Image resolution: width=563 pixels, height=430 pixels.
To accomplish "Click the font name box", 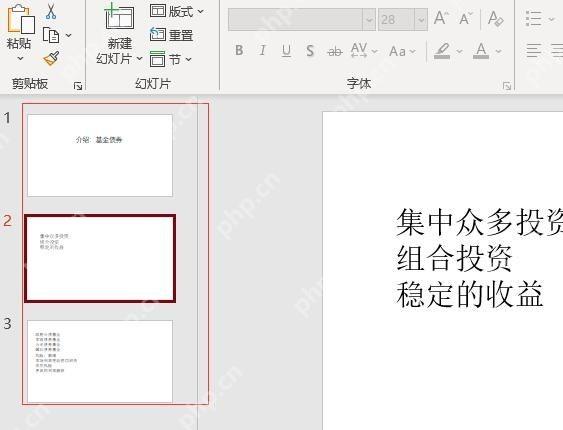I will [295, 19].
